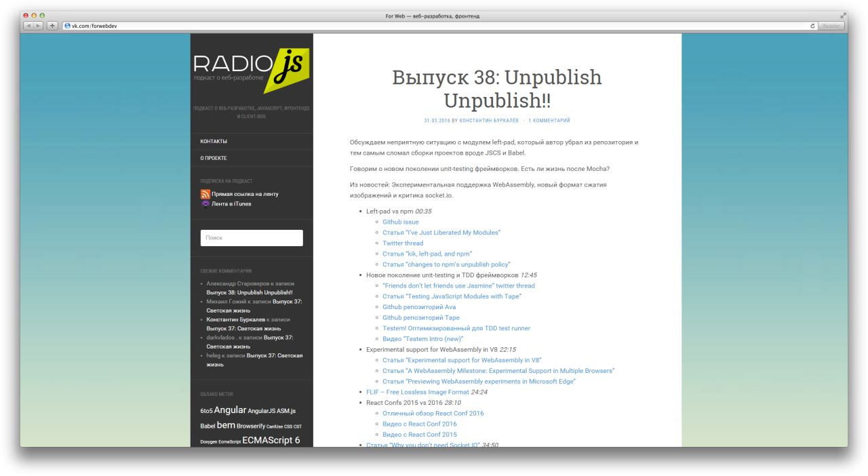Open "Previewing WebAssembly experiments in Microsoft Edge"
868x476 pixels.
(479, 381)
